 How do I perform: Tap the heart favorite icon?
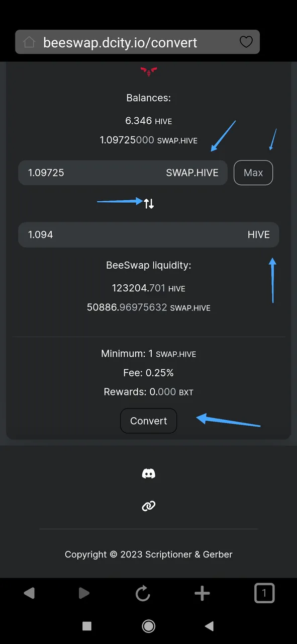click(246, 42)
